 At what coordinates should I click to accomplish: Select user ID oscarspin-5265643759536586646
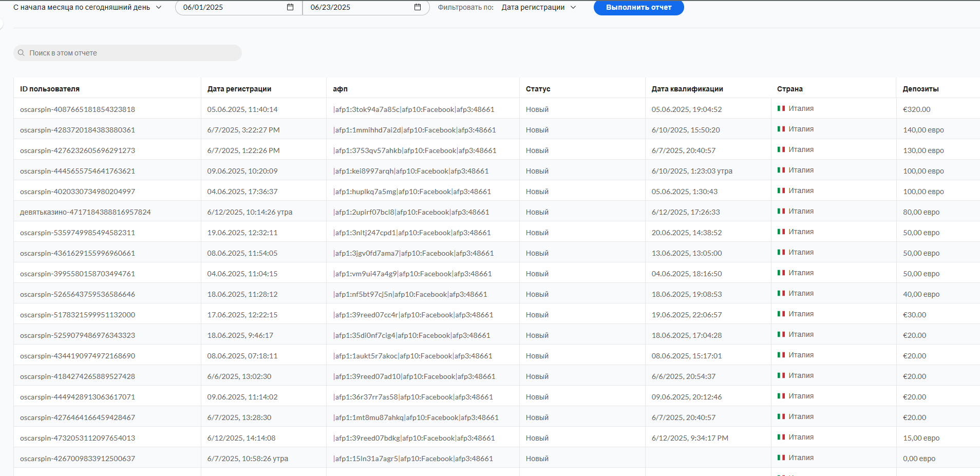pyautogui.click(x=78, y=294)
